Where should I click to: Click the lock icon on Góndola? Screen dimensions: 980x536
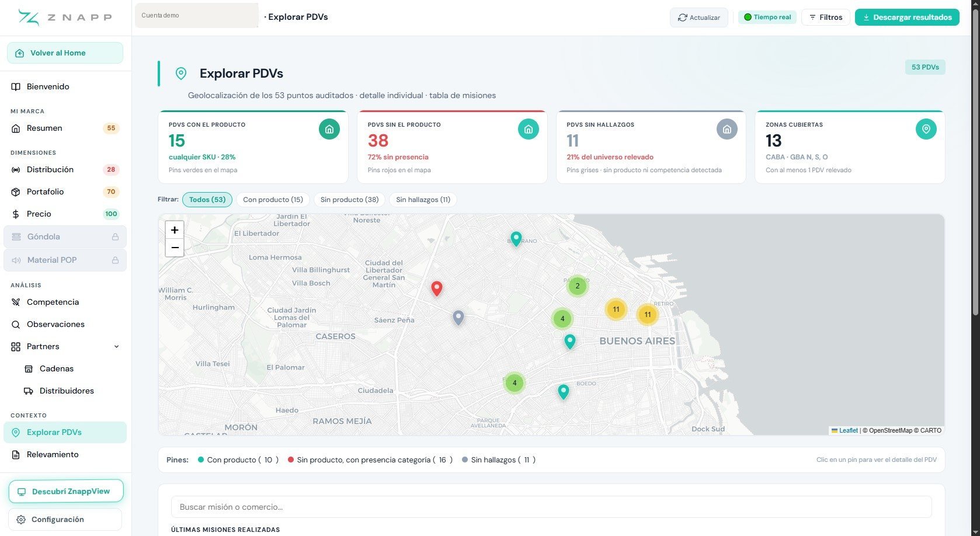coord(115,236)
